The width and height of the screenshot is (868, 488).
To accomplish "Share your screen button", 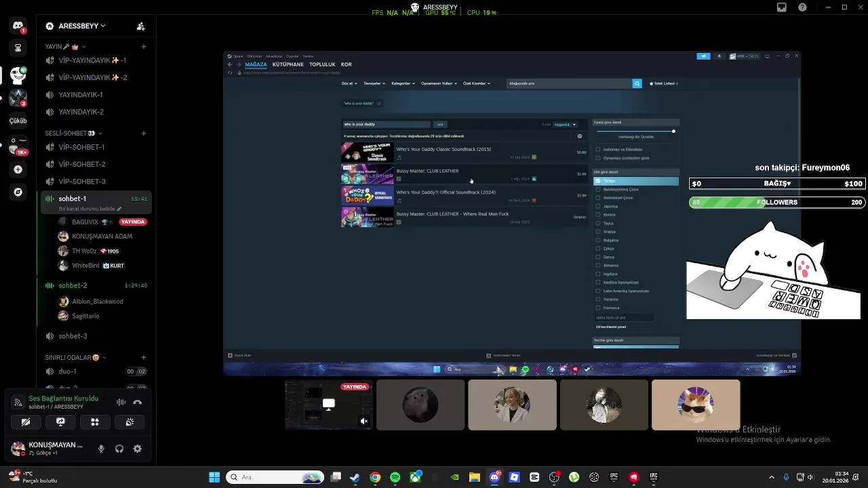I will point(60,422).
